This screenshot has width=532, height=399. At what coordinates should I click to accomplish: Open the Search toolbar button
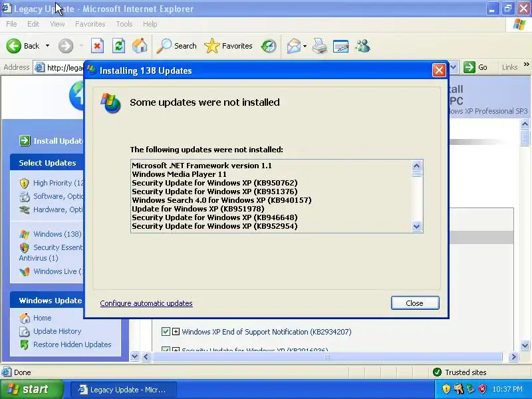[x=177, y=46]
